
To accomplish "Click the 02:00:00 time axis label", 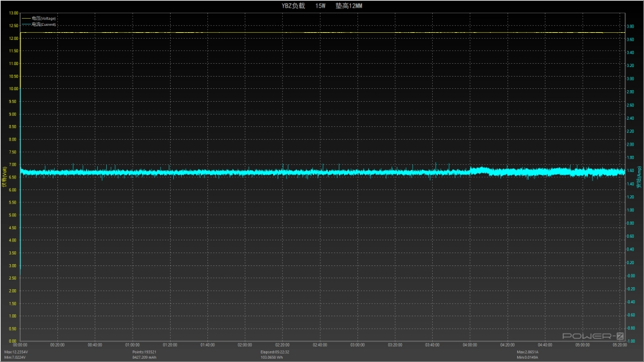I will coord(245,345).
